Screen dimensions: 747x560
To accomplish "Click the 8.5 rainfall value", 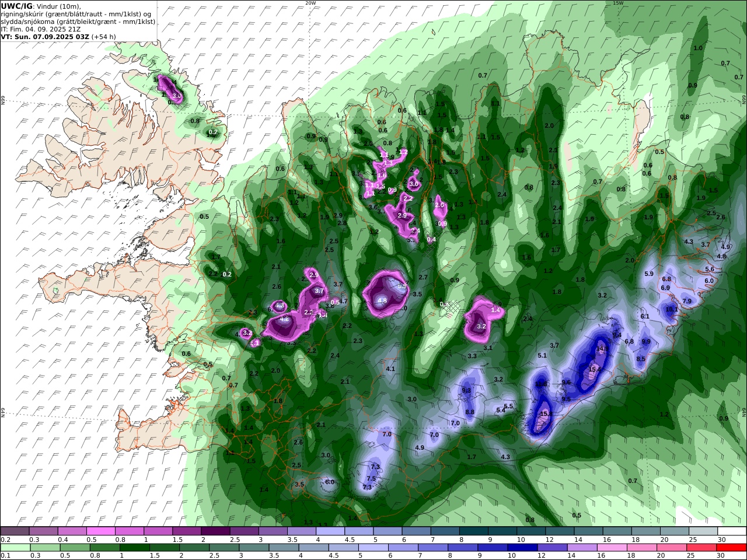I will click(641, 359).
